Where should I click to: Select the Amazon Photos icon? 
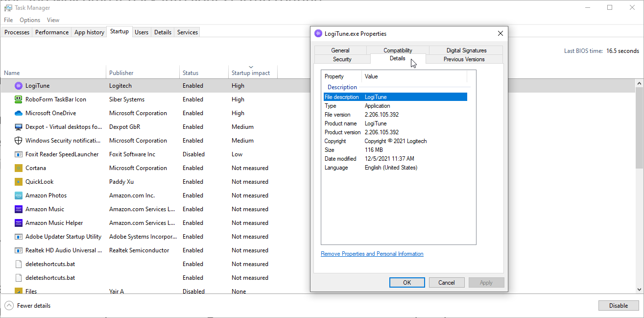pos(19,196)
